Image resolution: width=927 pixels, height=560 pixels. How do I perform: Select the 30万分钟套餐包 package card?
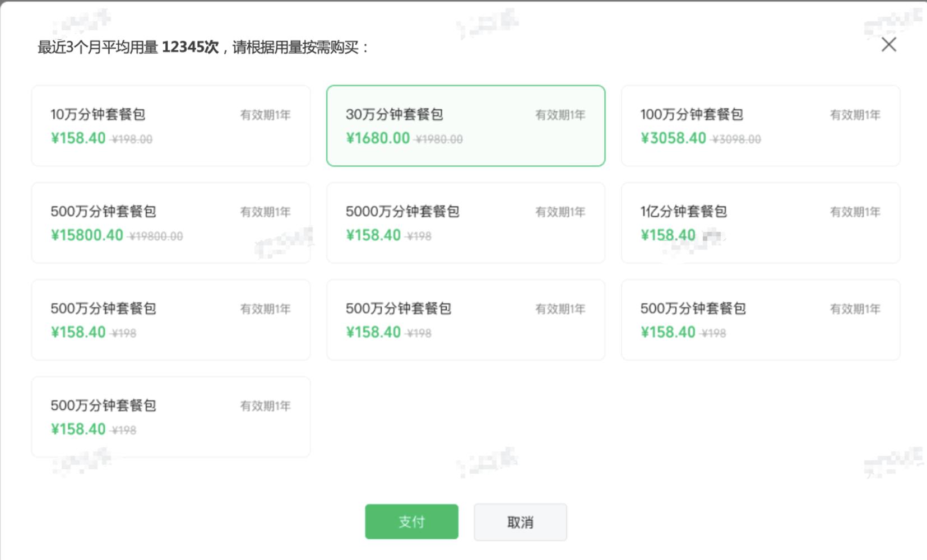point(465,125)
